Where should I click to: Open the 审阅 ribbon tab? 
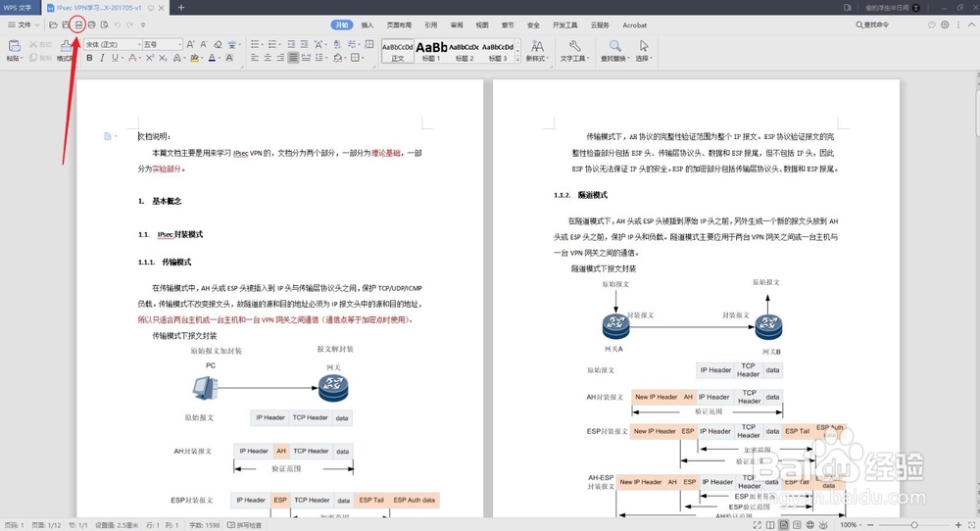[457, 25]
